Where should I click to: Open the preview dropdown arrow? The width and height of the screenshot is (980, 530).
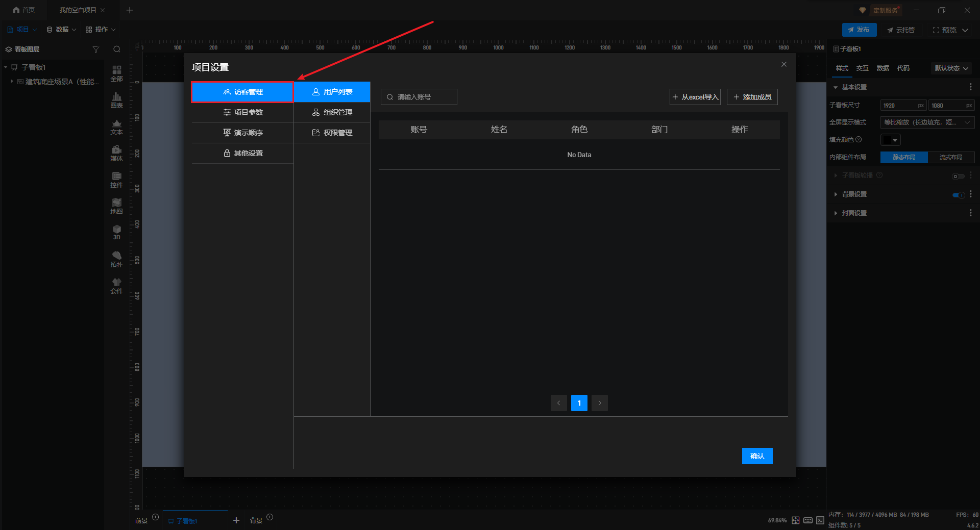pyautogui.click(x=965, y=30)
